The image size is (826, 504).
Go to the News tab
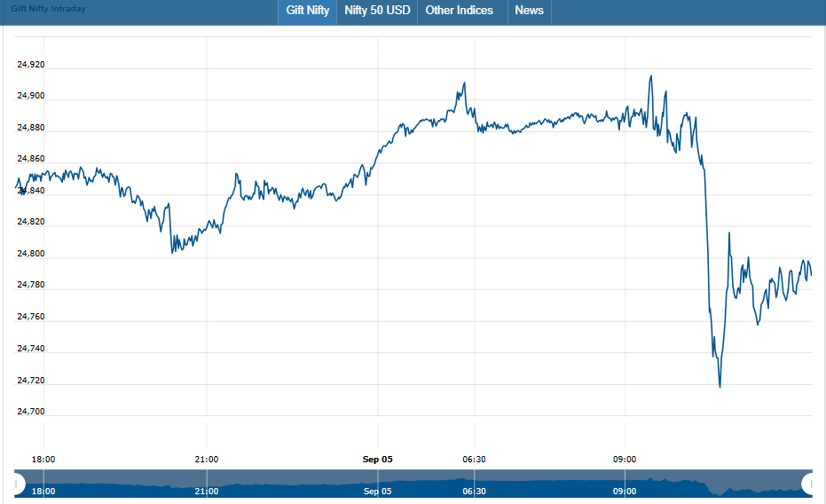[x=529, y=11]
